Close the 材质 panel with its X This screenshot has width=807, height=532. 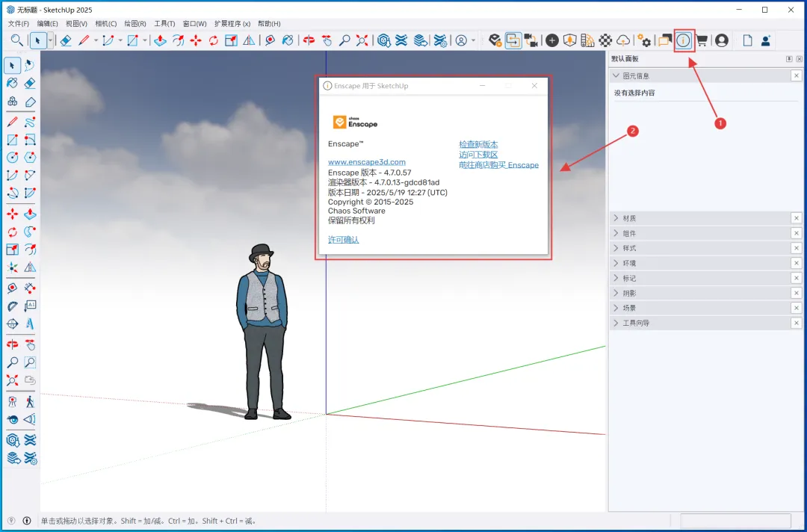[x=797, y=218]
